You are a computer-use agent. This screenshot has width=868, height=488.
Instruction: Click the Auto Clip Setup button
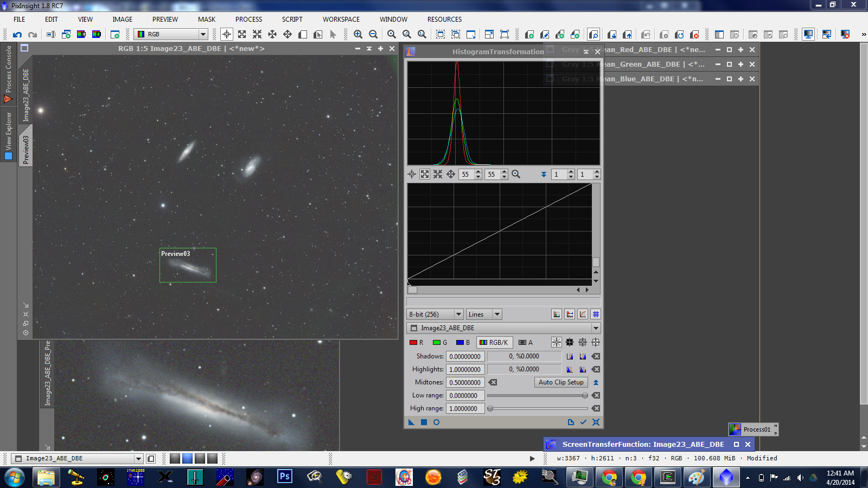(561, 382)
